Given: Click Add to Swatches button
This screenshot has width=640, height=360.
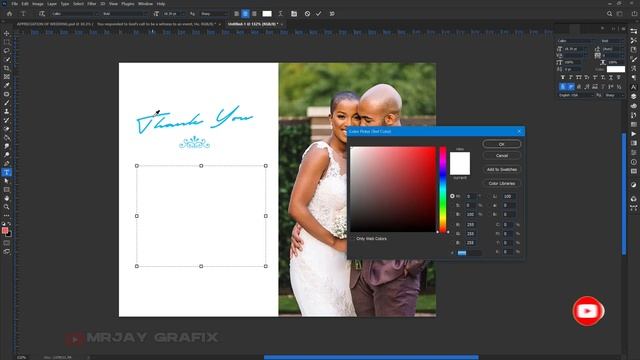Looking at the screenshot, I should 502,169.
